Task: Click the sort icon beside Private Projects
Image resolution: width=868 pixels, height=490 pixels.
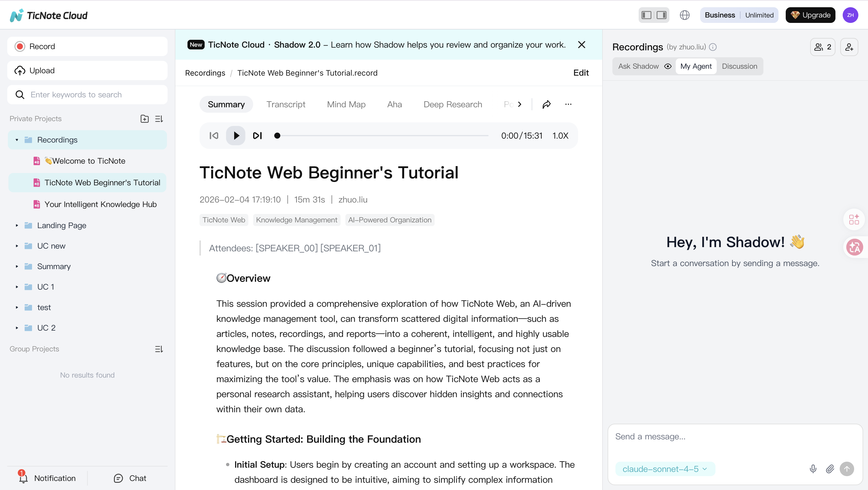Action: tap(158, 118)
